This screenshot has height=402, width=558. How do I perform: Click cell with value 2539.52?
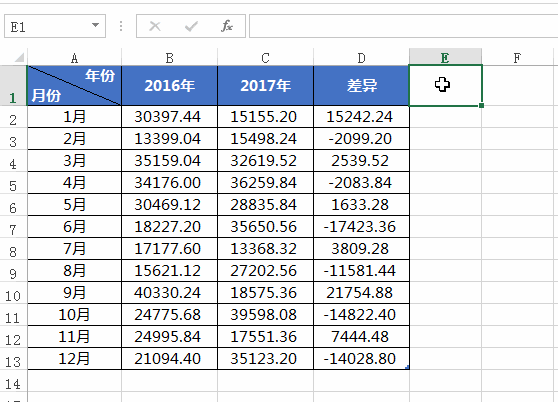click(x=362, y=161)
